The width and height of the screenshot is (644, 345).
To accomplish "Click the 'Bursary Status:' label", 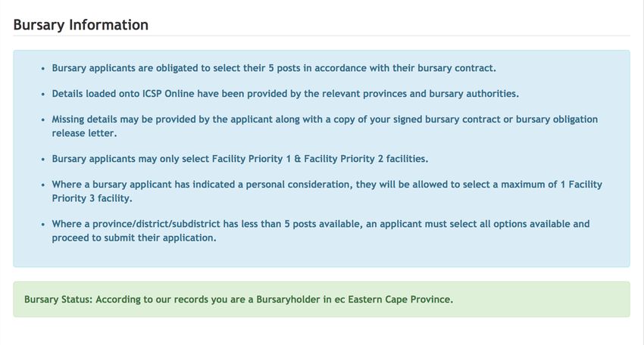I will point(58,300).
